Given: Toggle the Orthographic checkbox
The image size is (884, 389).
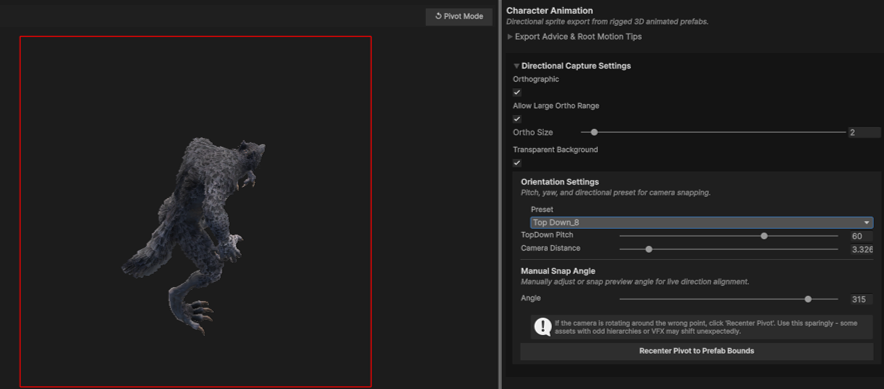Looking at the screenshot, I should click(517, 92).
